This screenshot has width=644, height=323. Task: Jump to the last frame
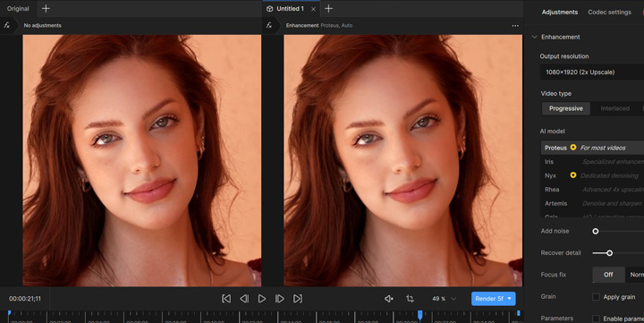click(298, 299)
